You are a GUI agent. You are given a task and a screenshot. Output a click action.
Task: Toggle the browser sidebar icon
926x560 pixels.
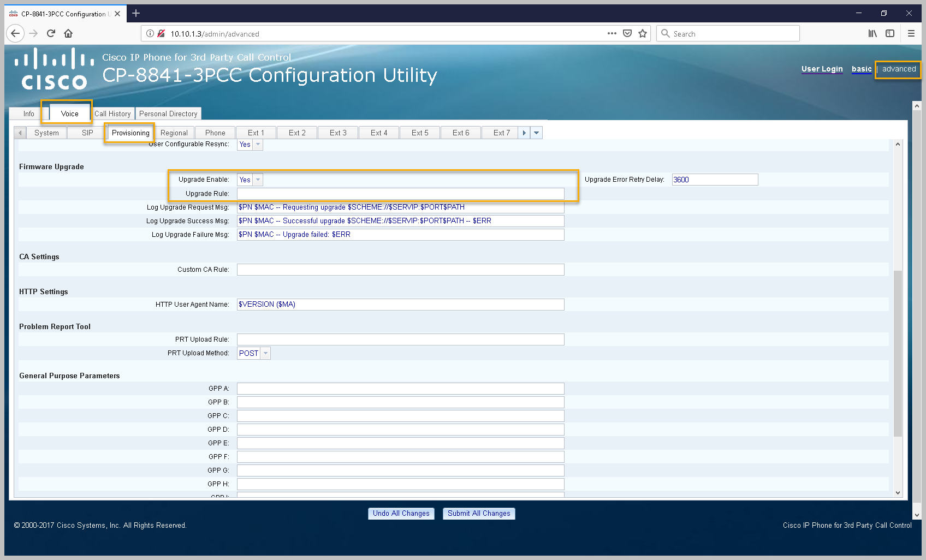tap(890, 33)
